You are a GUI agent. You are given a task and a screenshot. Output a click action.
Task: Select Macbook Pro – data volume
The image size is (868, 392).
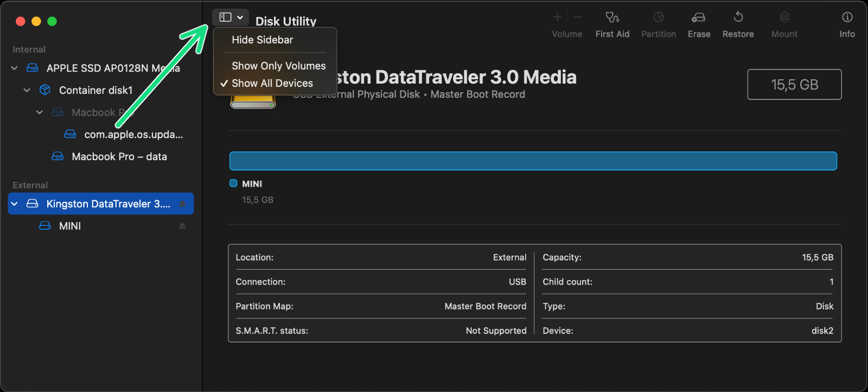click(101, 156)
